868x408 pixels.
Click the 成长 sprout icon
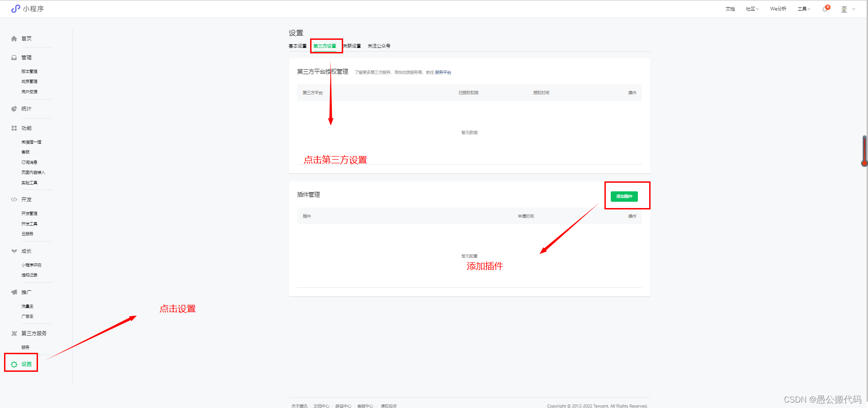coord(14,251)
